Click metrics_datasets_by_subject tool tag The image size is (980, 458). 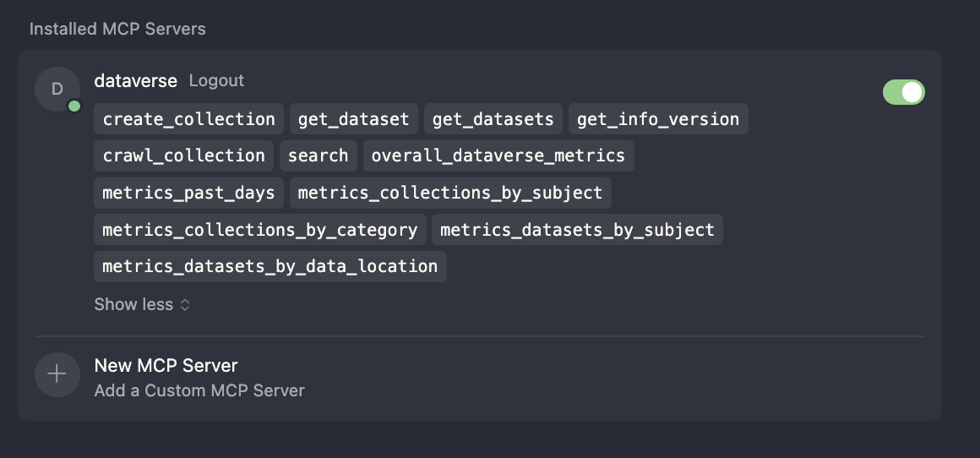pyautogui.click(x=577, y=229)
